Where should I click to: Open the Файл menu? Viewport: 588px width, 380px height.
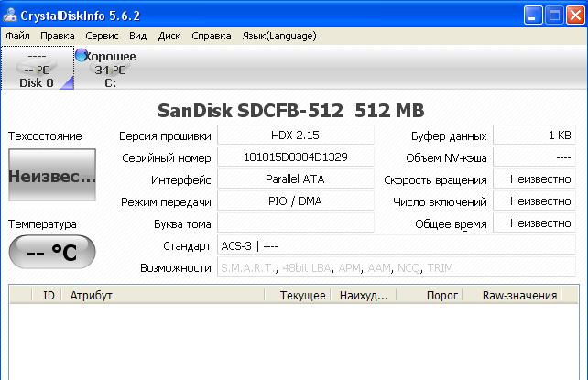point(17,36)
